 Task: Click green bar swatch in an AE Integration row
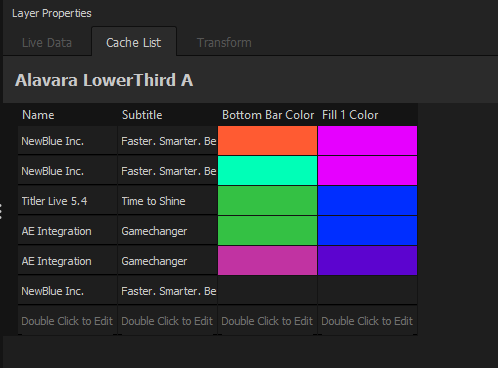(x=268, y=230)
